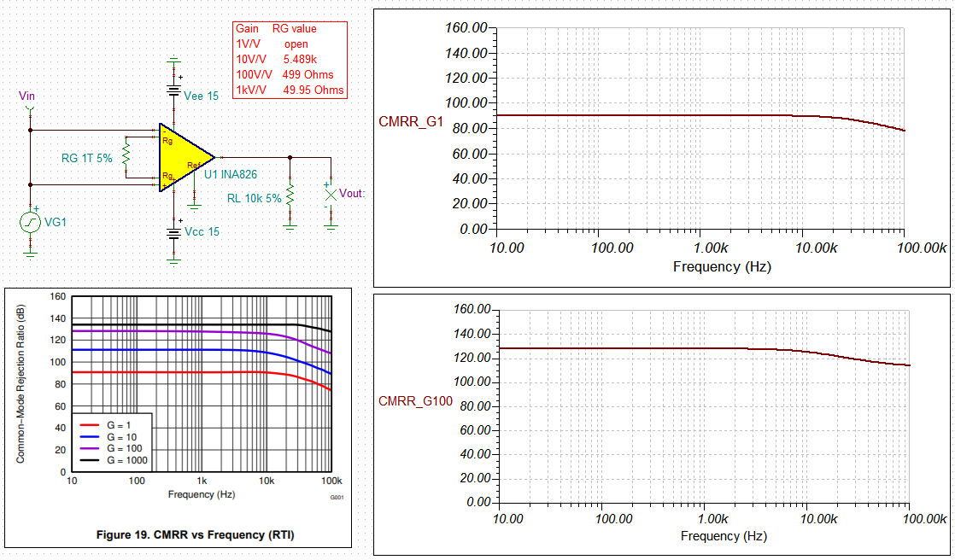Image resolution: width=955 pixels, height=560 pixels.
Task: Select the U1 INA826 amplifier triangle symbol
Action: click(185, 157)
